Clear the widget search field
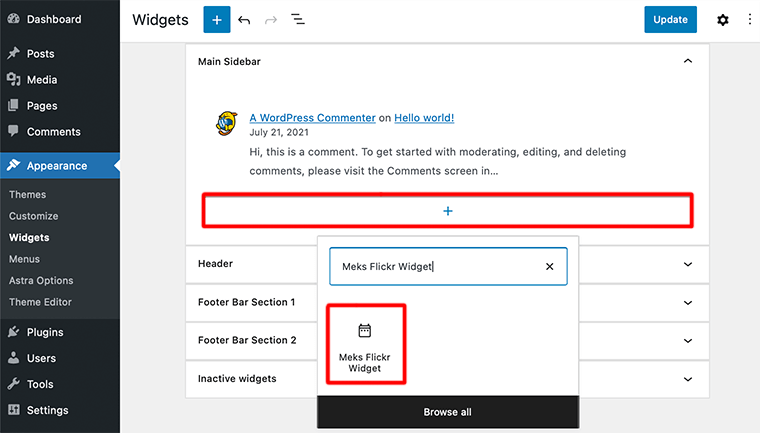This screenshot has width=760, height=433. click(549, 267)
